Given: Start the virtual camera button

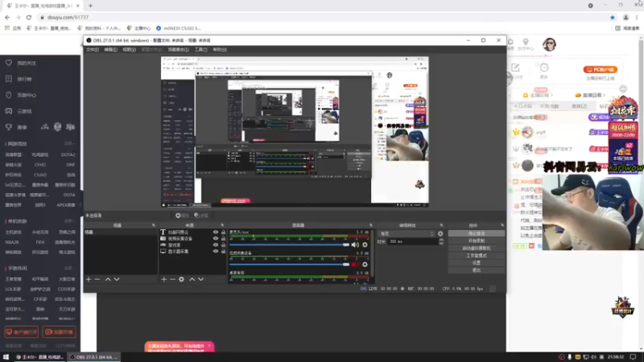Looking at the screenshot, I should [x=476, y=249].
